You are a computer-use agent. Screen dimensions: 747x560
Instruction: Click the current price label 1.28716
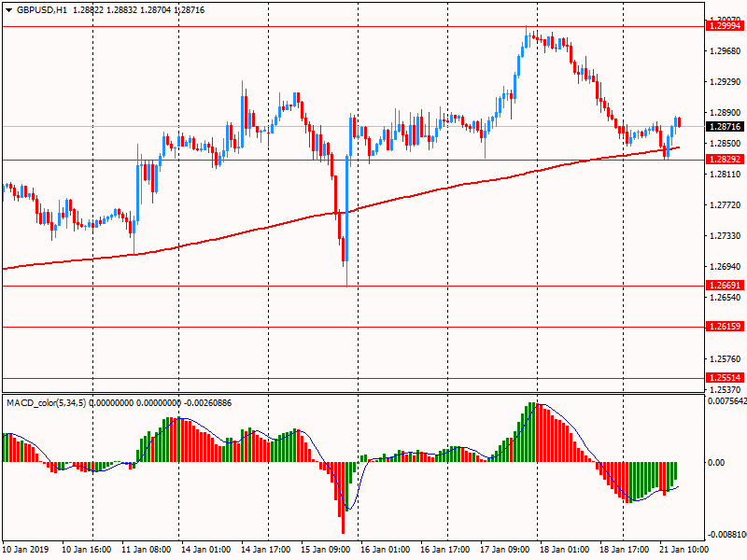click(x=725, y=127)
